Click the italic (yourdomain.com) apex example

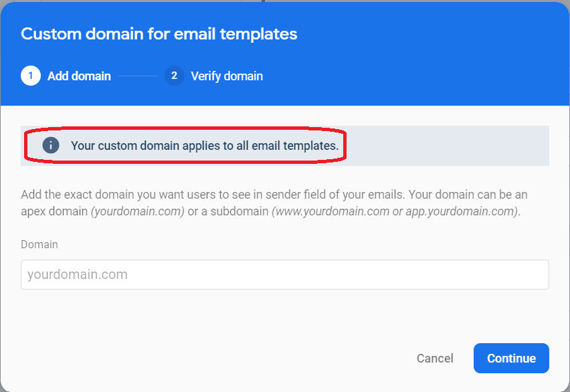point(138,211)
